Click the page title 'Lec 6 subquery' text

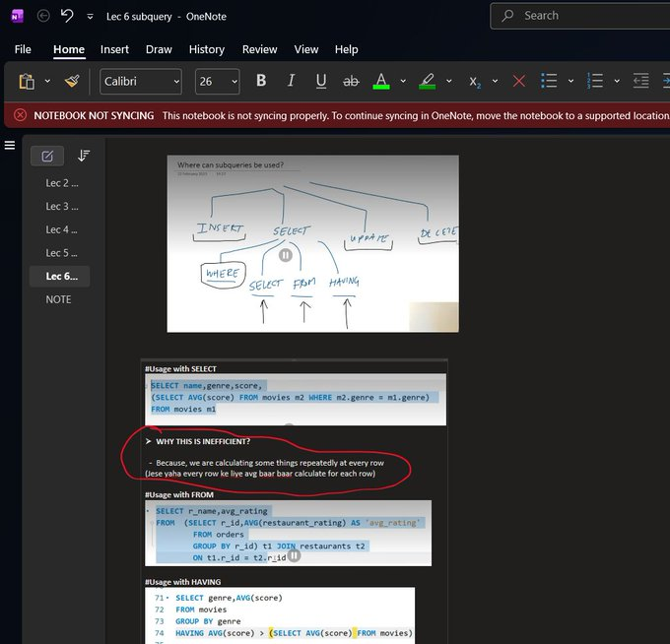pos(139,17)
